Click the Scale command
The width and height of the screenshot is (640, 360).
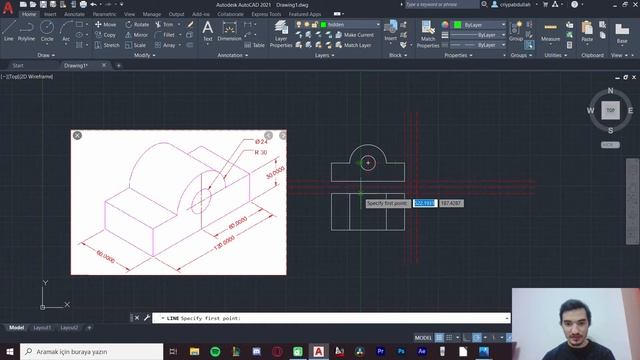coord(136,45)
